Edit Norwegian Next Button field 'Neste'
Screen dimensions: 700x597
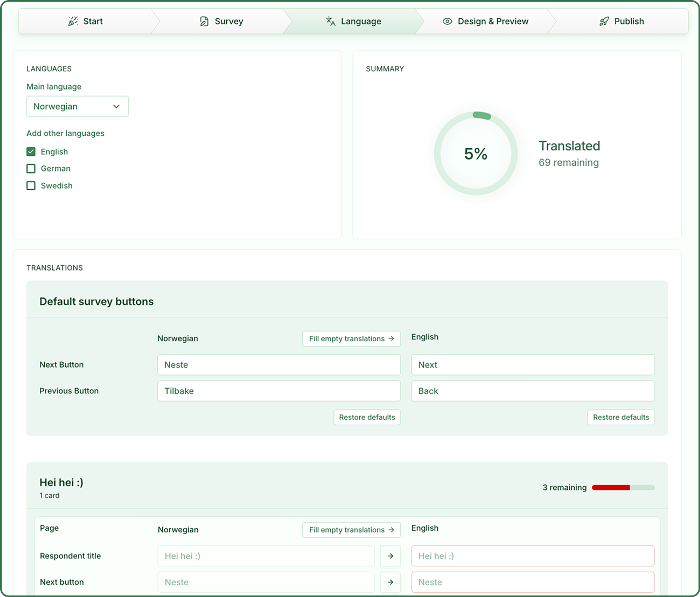click(x=279, y=365)
